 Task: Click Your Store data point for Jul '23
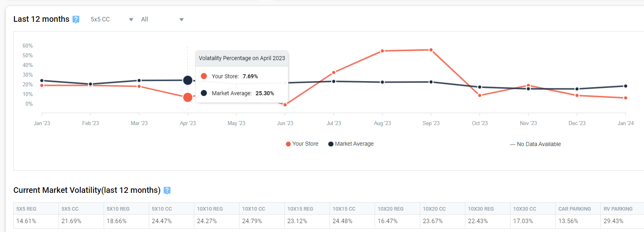click(x=334, y=73)
